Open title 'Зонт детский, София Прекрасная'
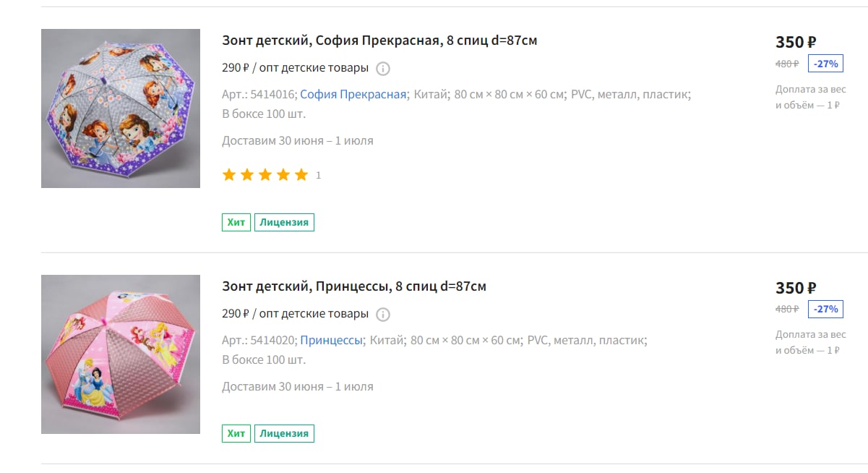This screenshot has height=473, width=868. (379, 41)
